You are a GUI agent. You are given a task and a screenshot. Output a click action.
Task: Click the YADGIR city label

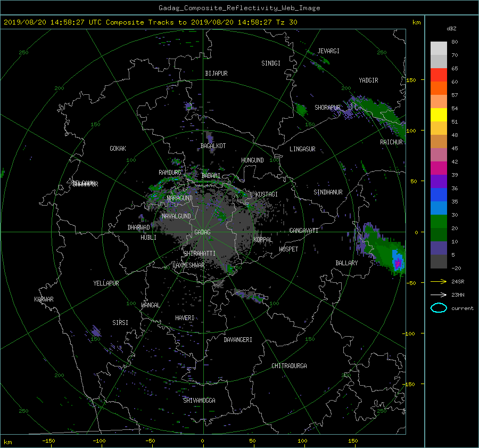368,80
